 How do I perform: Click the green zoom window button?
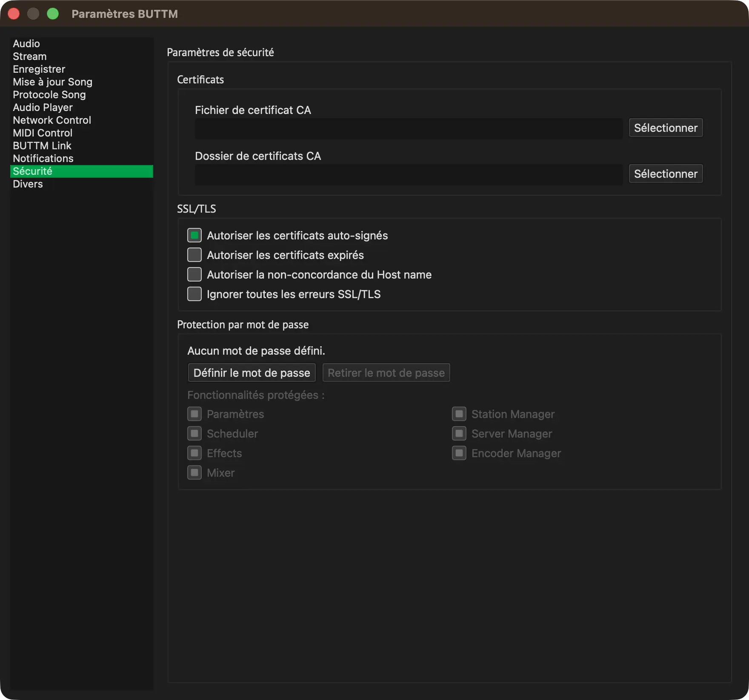53,14
